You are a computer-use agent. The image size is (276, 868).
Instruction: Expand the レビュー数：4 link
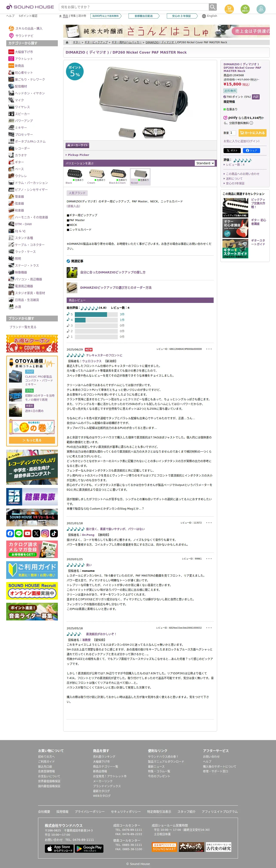[x=235, y=165]
